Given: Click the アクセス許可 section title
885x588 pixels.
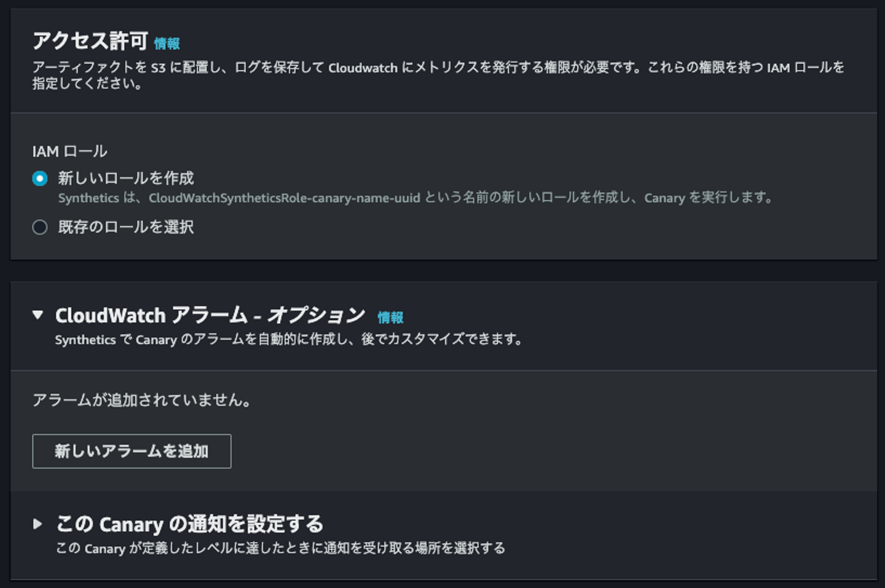Looking at the screenshot, I should coord(90,41).
